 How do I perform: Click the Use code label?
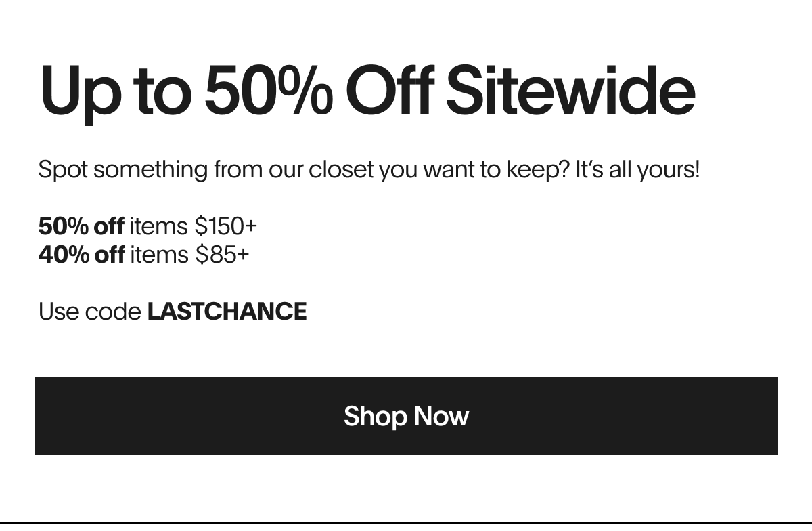(89, 312)
